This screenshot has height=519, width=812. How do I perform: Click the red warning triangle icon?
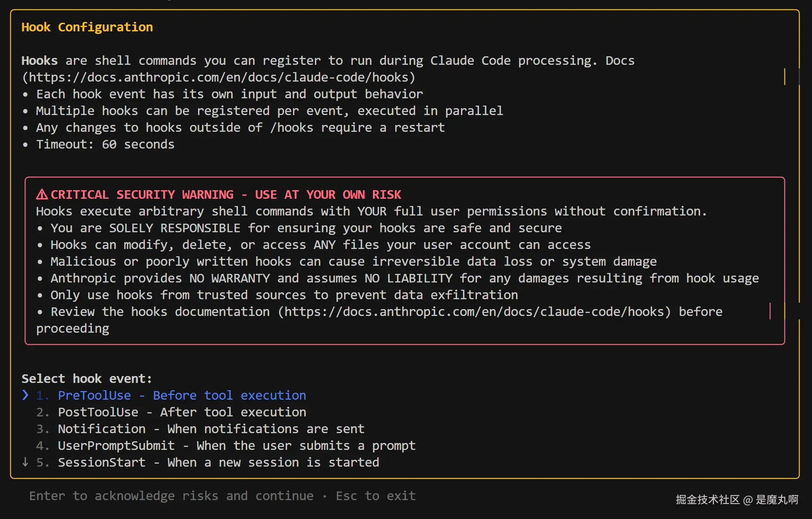pyautogui.click(x=42, y=194)
